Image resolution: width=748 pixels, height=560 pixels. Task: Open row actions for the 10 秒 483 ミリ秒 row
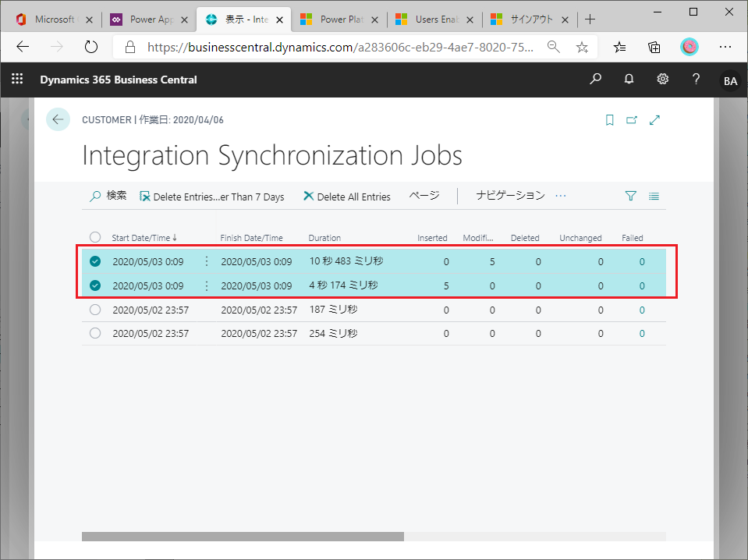pos(207,261)
